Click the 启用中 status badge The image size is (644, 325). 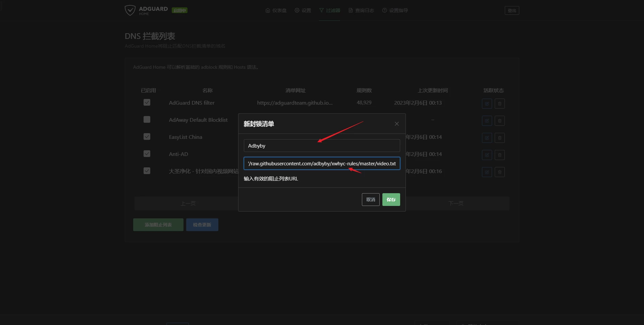tap(179, 10)
